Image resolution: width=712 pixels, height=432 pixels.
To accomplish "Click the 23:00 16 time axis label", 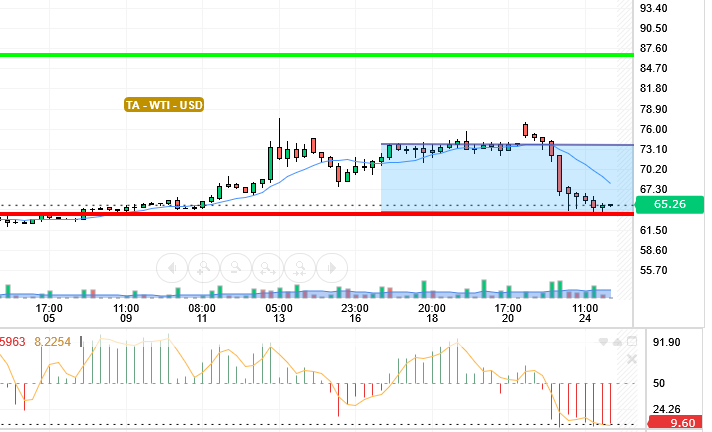I will point(355,313).
